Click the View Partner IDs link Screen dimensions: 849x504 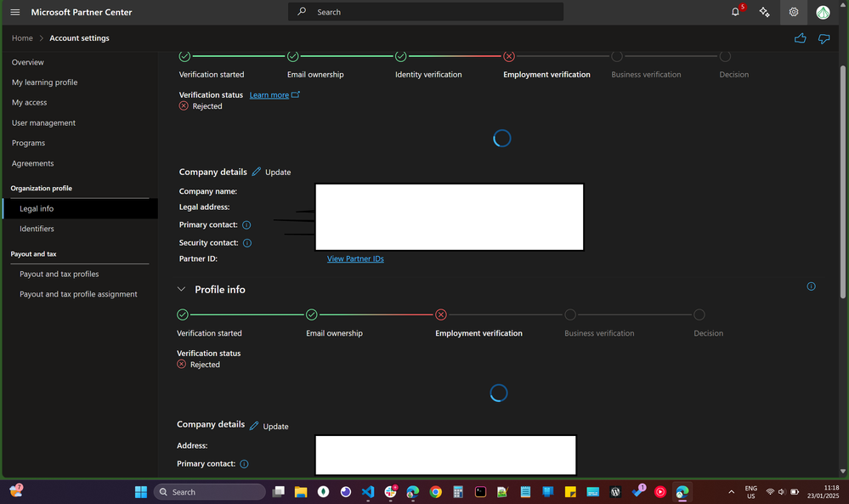[355, 258]
